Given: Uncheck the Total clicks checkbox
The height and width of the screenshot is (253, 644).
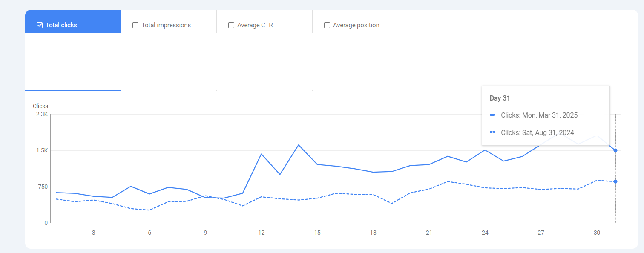Looking at the screenshot, I should pyautogui.click(x=40, y=25).
